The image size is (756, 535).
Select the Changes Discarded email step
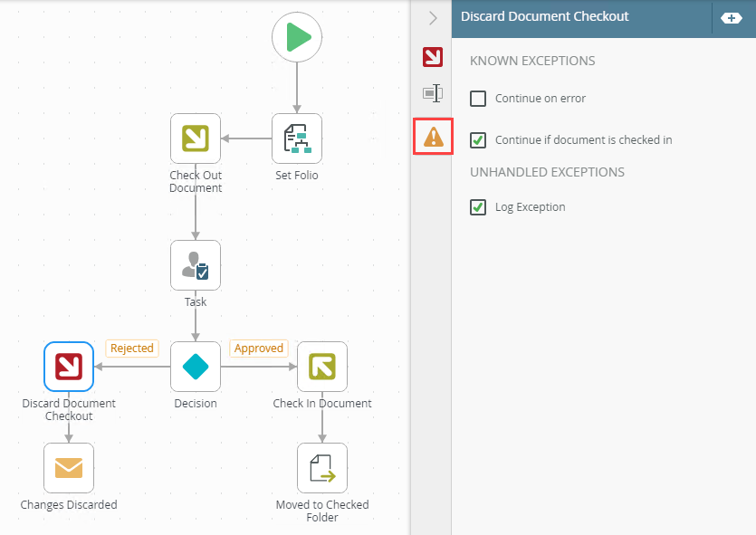tap(69, 468)
